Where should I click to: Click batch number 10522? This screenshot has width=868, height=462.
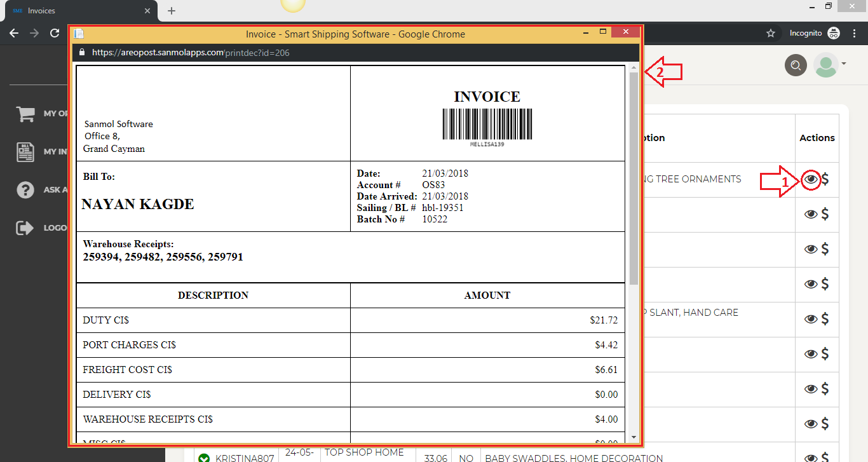[x=435, y=219]
